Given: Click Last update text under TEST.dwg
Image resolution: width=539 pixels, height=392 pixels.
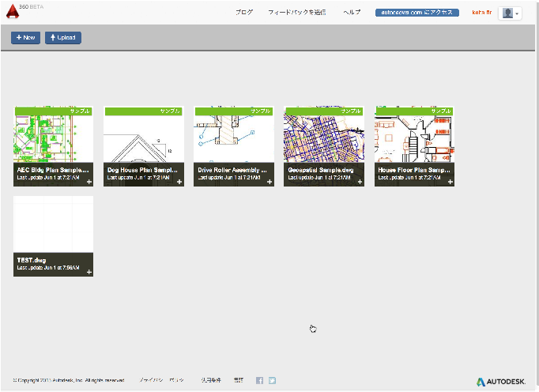Looking at the screenshot, I should [x=48, y=267].
